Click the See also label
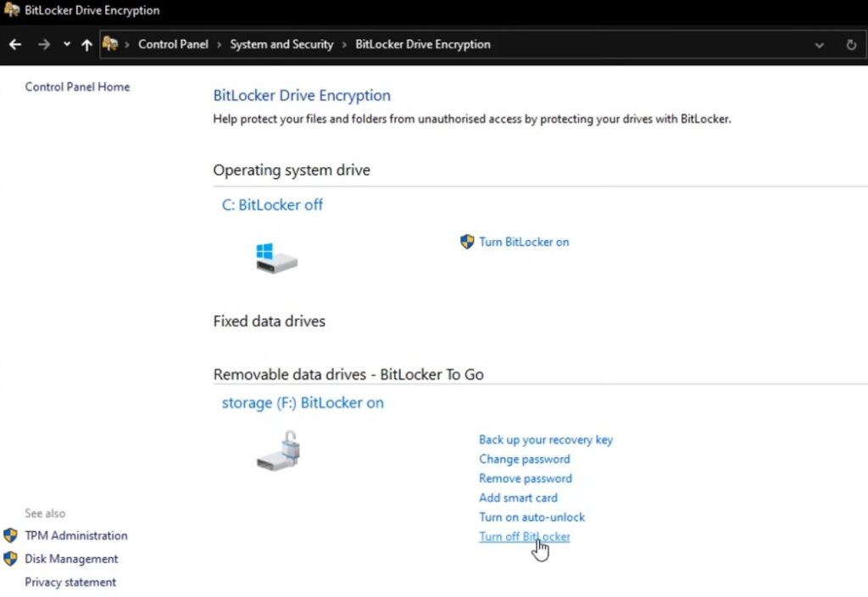This screenshot has width=868, height=597. pos(45,513)
